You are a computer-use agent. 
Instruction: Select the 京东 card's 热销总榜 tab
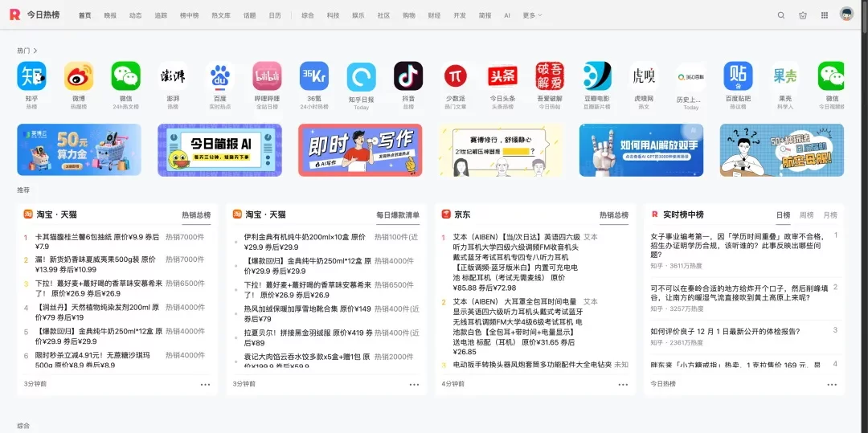point(614,215)
